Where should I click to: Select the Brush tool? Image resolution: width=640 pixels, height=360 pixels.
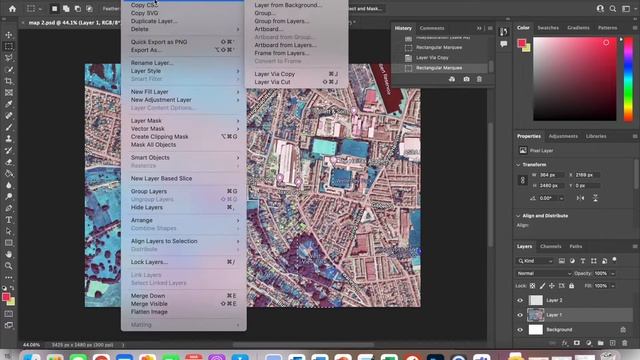[x=9, y=127]
